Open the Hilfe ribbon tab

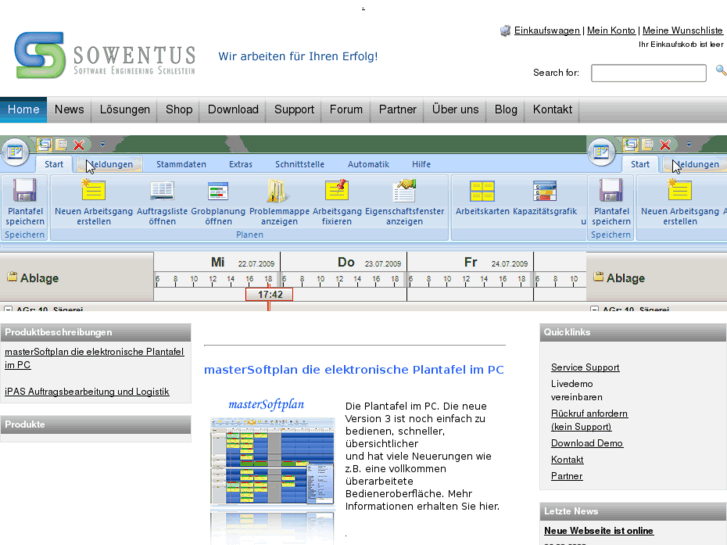[x=421, y=164]
